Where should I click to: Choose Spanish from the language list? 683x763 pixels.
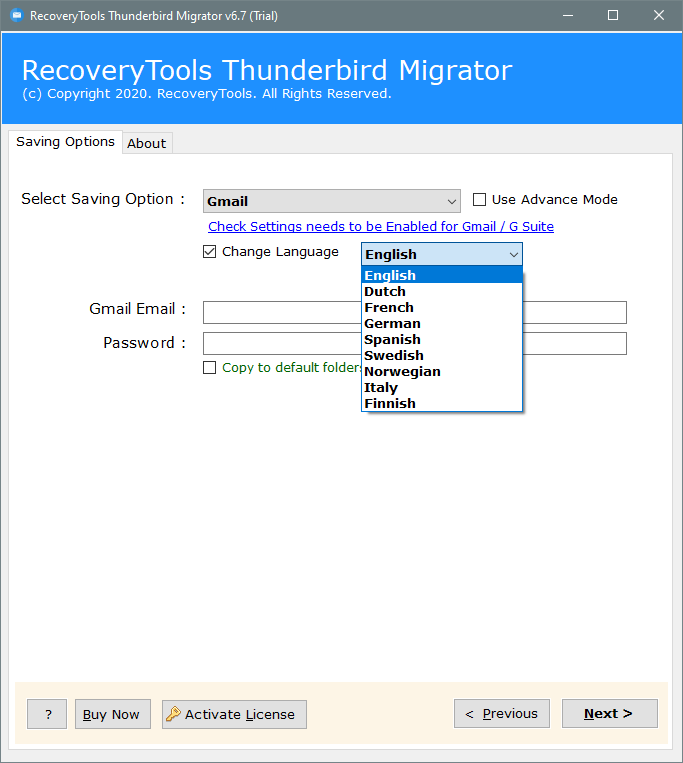442,339
